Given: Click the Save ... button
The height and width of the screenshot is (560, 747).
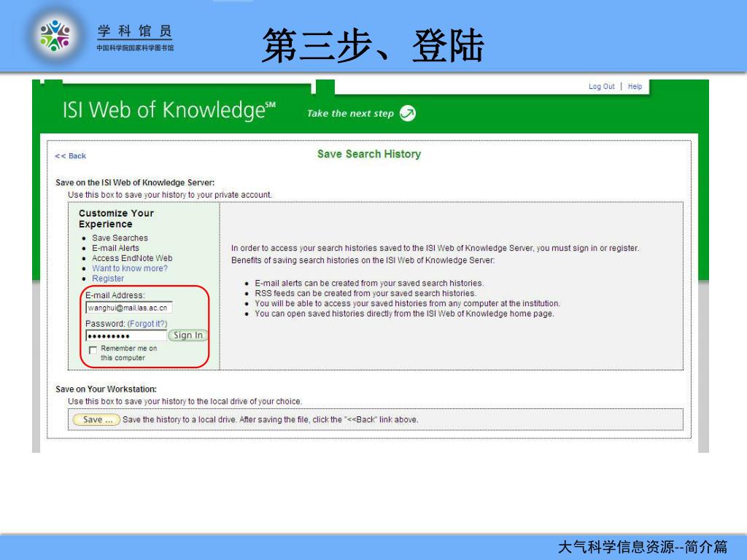Looking at the screenshot, I should tap(96, 419).
